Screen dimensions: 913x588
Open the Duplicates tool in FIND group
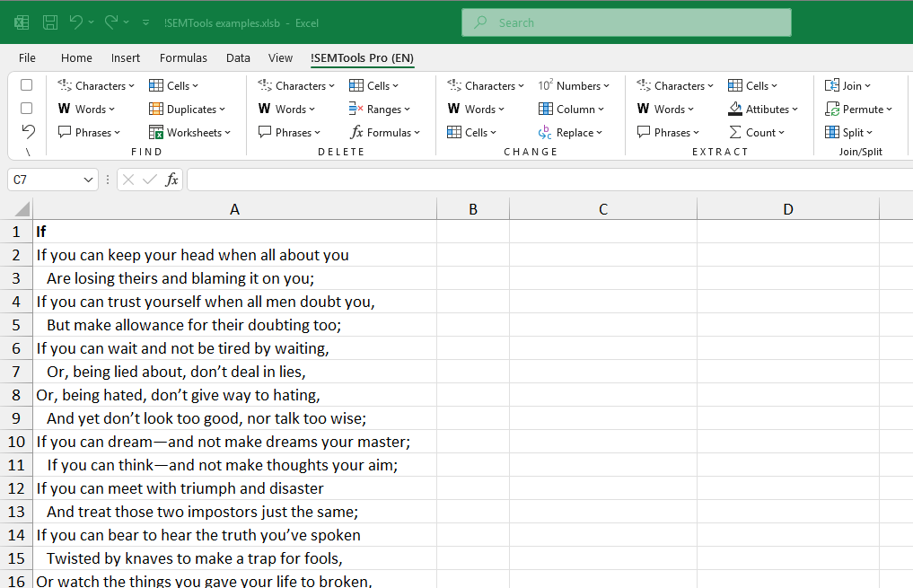coord(188,109)
